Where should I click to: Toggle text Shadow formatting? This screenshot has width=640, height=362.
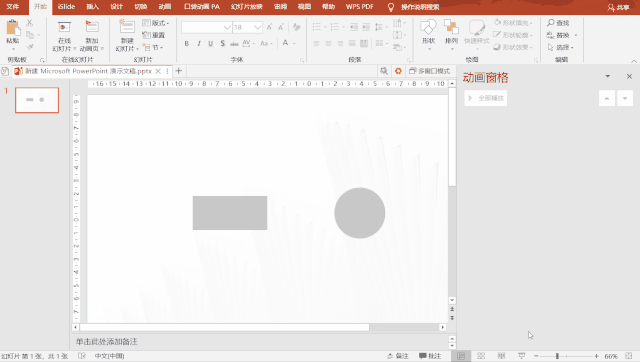click(222, 43)
